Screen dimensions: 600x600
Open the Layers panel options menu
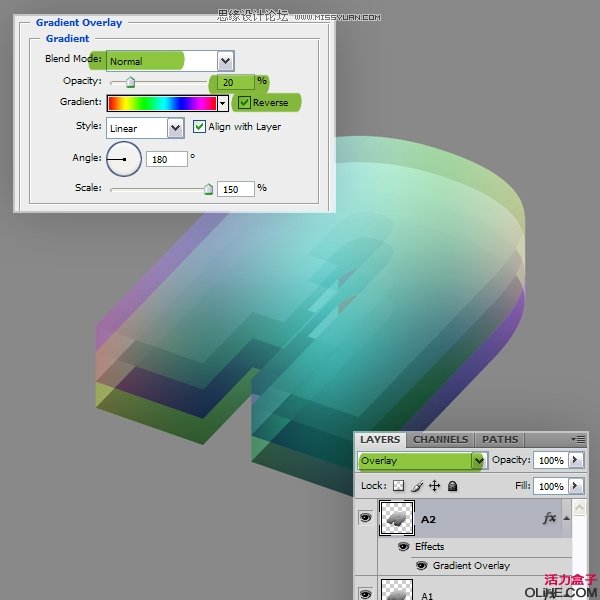(578, 439)
